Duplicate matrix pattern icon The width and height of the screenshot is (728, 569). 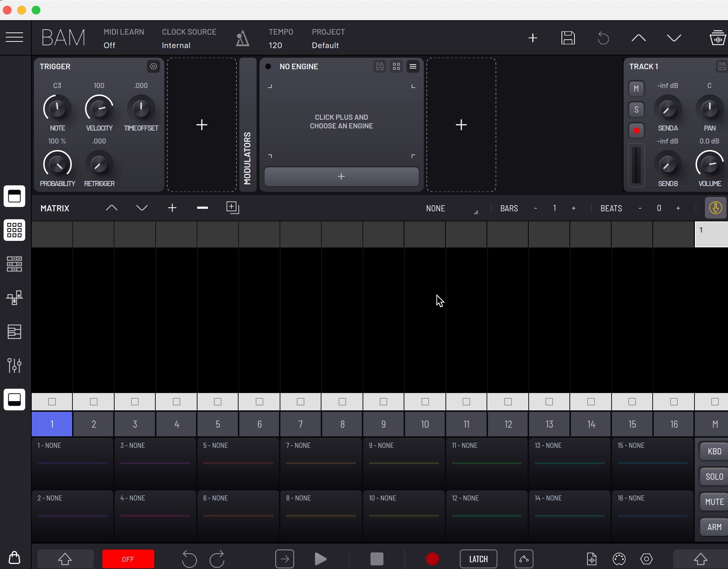(x=232, y=208)
